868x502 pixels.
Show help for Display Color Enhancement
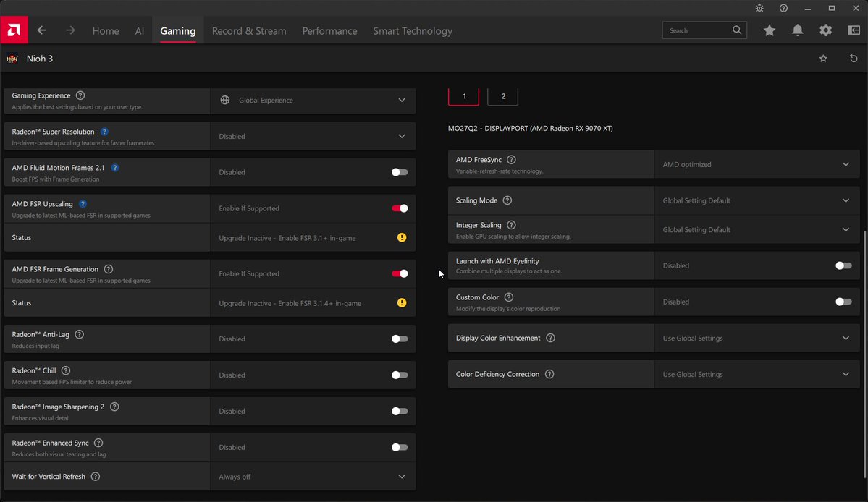(x=550, y=338)
